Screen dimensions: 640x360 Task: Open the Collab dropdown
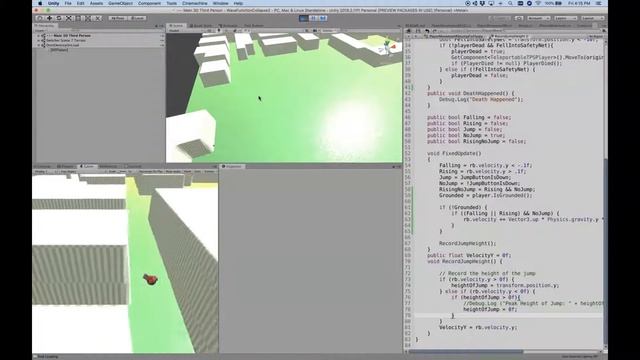(x=500, y=18)
